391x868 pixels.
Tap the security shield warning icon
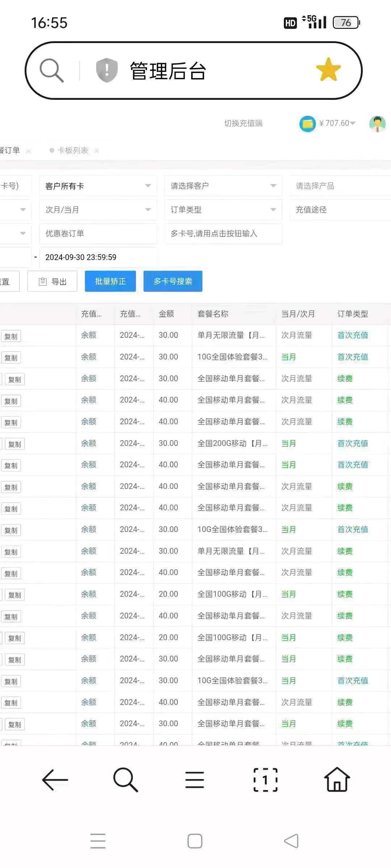(107, 70)
